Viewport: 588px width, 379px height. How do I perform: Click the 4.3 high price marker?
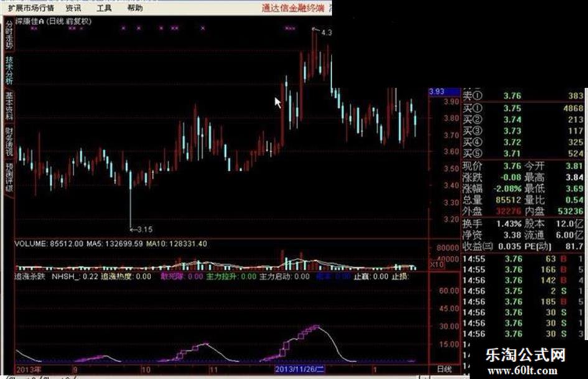pyautogui.click(x=322, y=32)
